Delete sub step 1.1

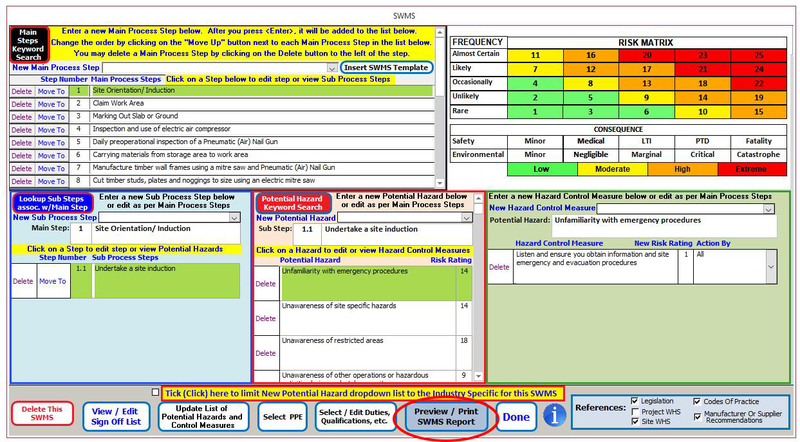(23, 281)
